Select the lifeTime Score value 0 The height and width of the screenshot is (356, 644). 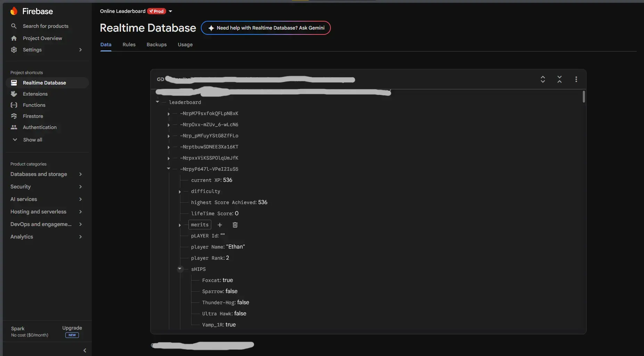pos(237,213)
